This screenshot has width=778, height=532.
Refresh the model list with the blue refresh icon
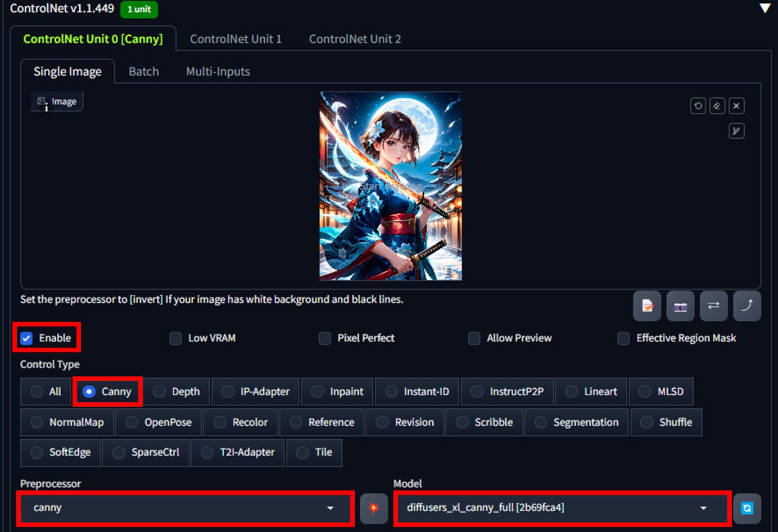click(747, 507)
